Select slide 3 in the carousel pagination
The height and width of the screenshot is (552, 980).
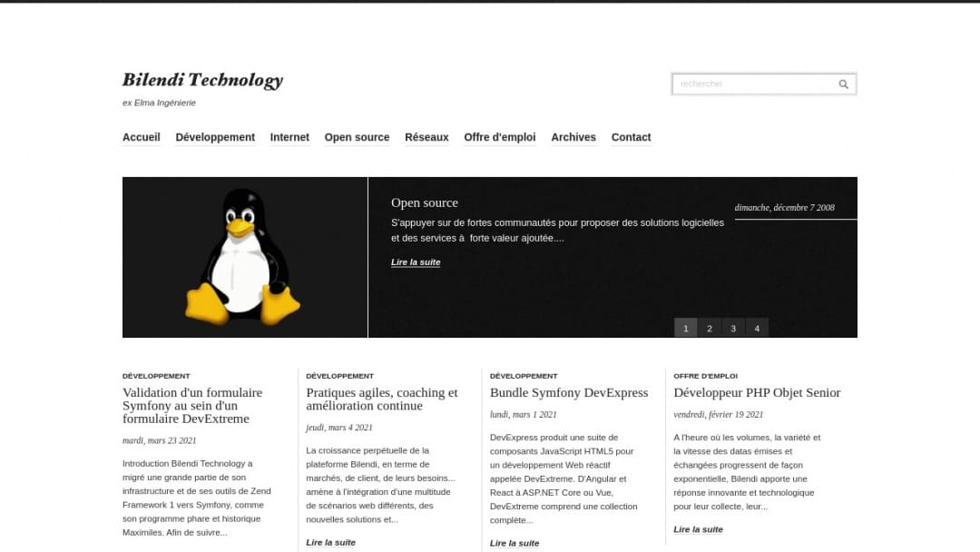pos(733,328)
